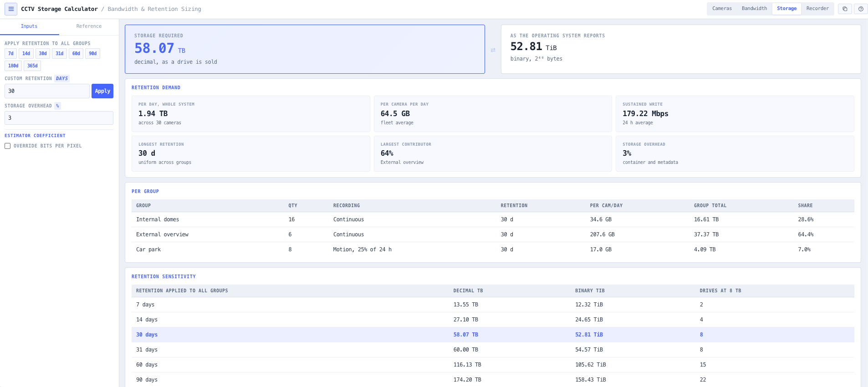Image resolution: width=868 pixels, height=387 pixels.
Task: Pick the 180d retention preset
Action: (13, 66)
